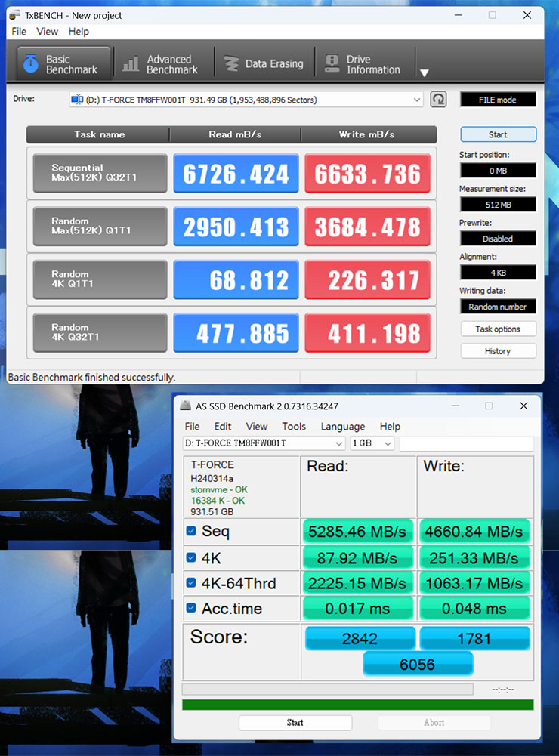This screenshot has width=559, height=756.
Task: Open the AS SSD Help menu
Action: tap(390, 427)
